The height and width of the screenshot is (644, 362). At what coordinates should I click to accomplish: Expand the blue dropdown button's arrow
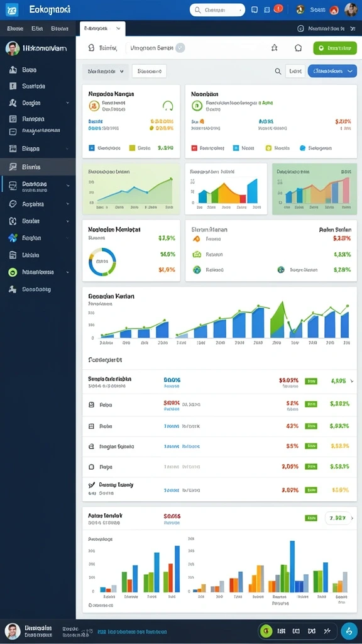[x=349, y=71]
